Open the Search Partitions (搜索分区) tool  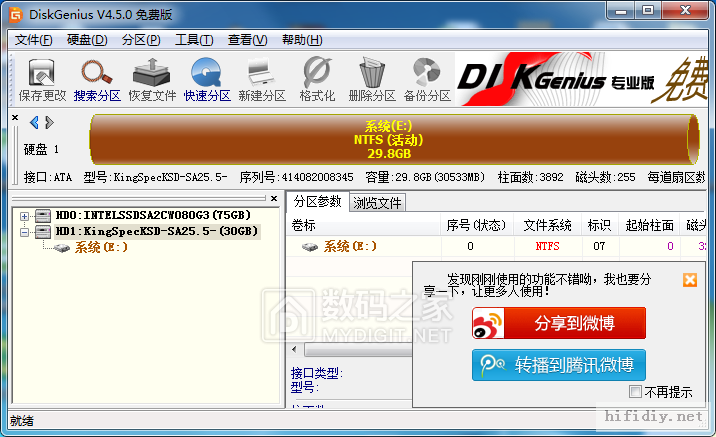click(x=97, y=80)
